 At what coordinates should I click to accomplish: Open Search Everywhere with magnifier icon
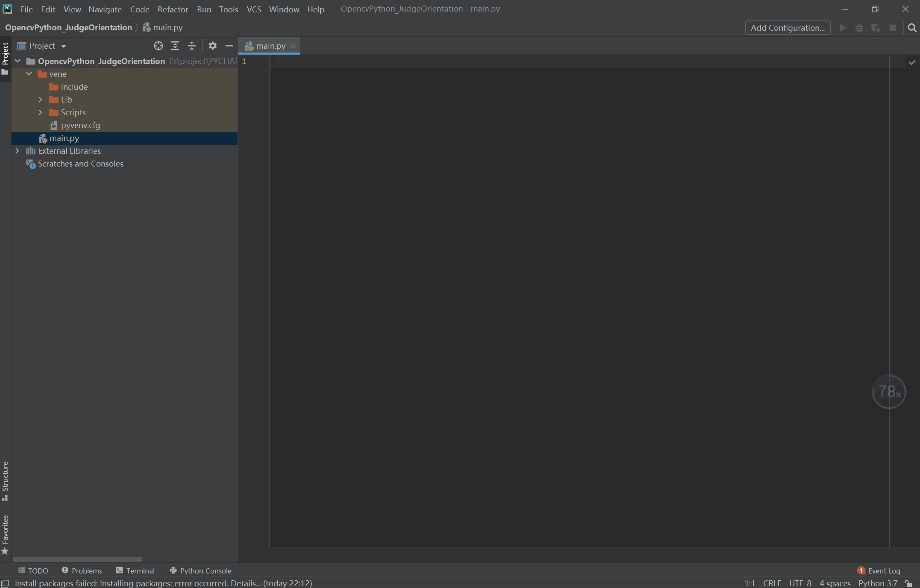tap(912, 27)
